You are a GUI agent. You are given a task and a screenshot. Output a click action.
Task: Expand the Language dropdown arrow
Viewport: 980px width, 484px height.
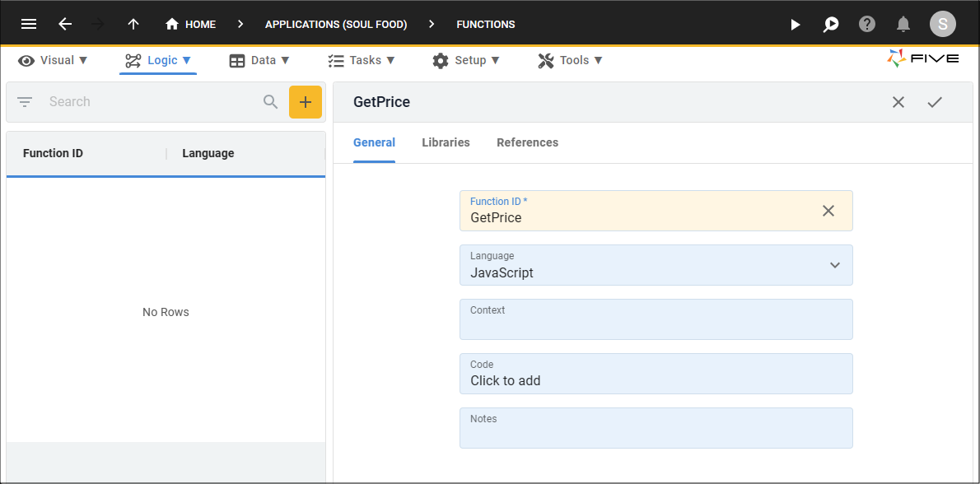pyautogui.click(x=834, y=265)
